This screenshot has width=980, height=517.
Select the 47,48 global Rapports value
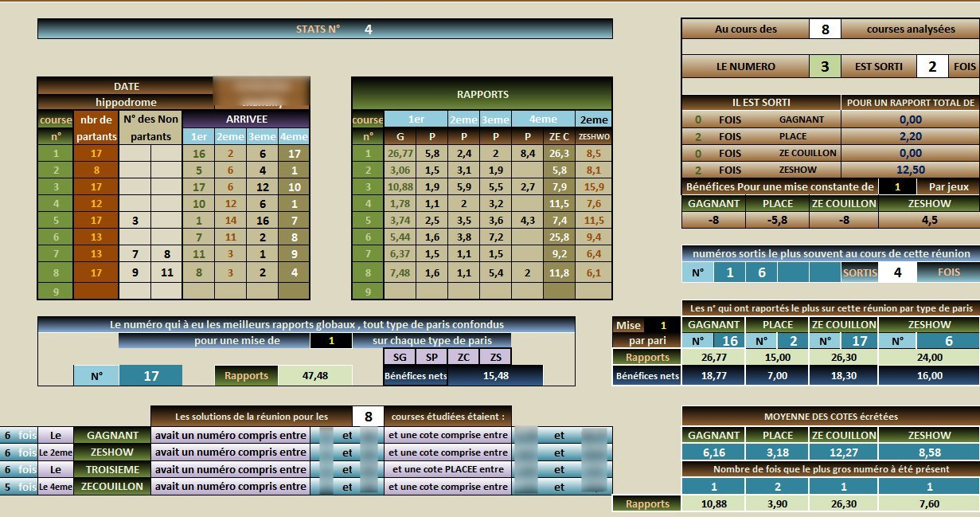314,375
